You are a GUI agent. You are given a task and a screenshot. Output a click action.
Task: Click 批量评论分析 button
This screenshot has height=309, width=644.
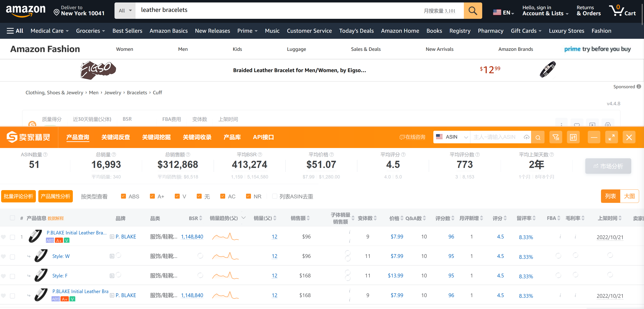[19, 196]
